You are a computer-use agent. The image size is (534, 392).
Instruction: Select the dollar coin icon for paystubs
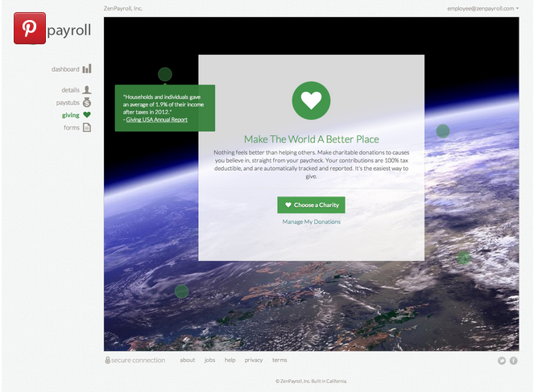[87, 102]
